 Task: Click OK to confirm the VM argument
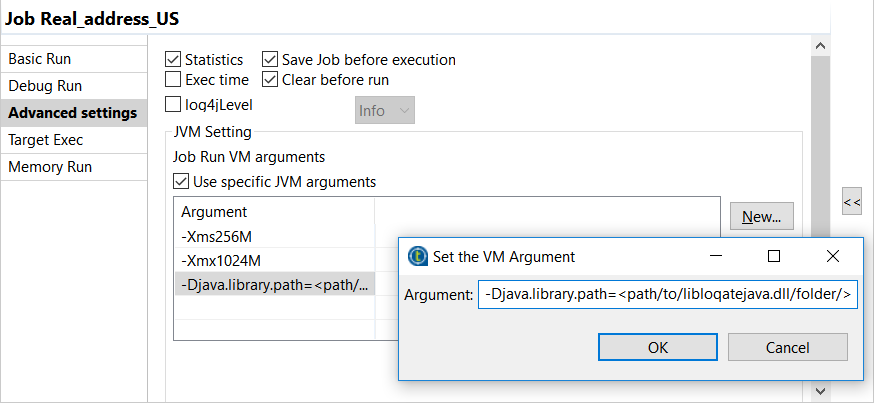tap(657, 347)
